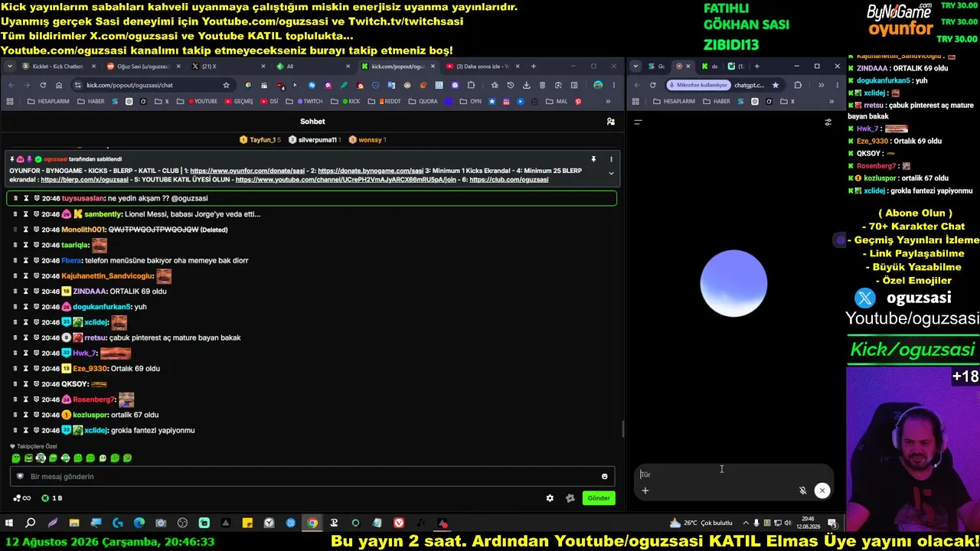This screenshot has height=551, width=980.
Task: Open Windows taskbar search
Action: (31, 523)
